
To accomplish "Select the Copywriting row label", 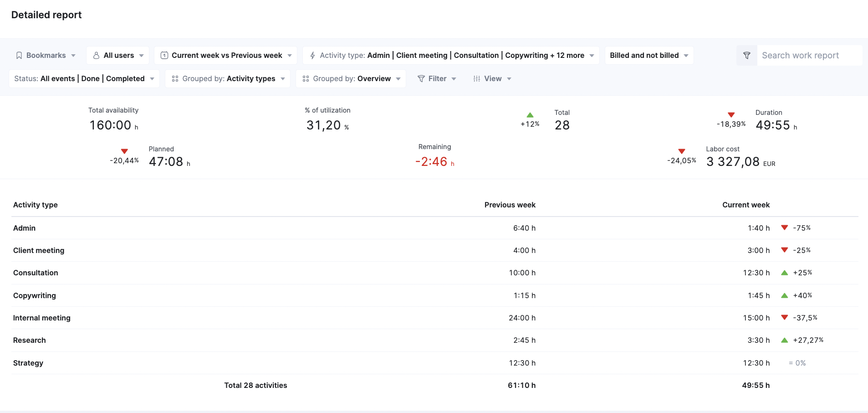I will 35,295.
